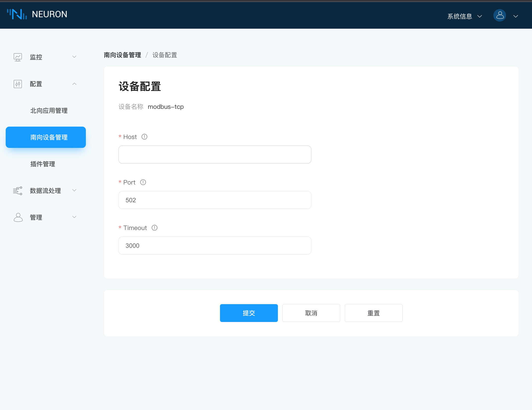Click the Port input showing 502
Viewport: 532px width, 410px height.
[x=215, y=200]
